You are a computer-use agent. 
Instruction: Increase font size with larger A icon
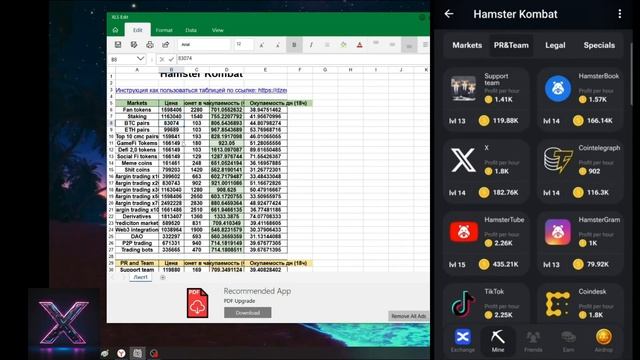point(262,45)
